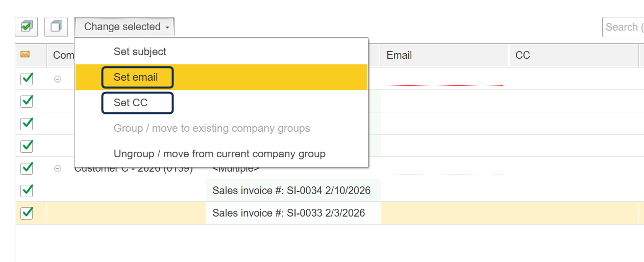Untick the Customer C group checkbox

point(27,168)
